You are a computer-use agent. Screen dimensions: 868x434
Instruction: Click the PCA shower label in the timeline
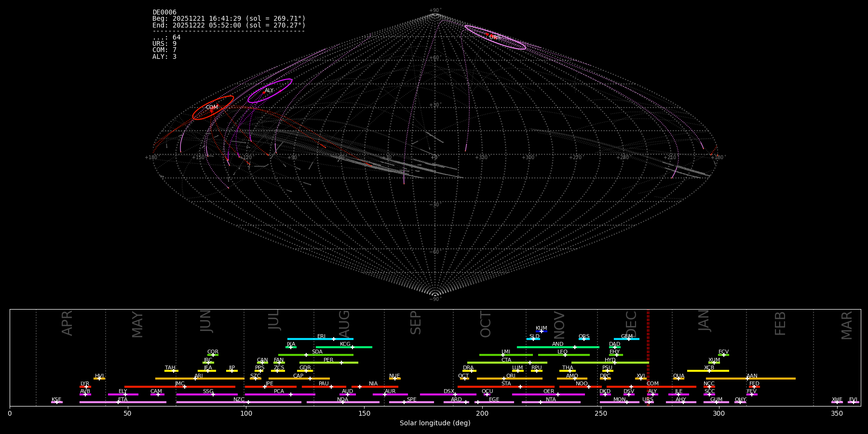coord(279,392)
